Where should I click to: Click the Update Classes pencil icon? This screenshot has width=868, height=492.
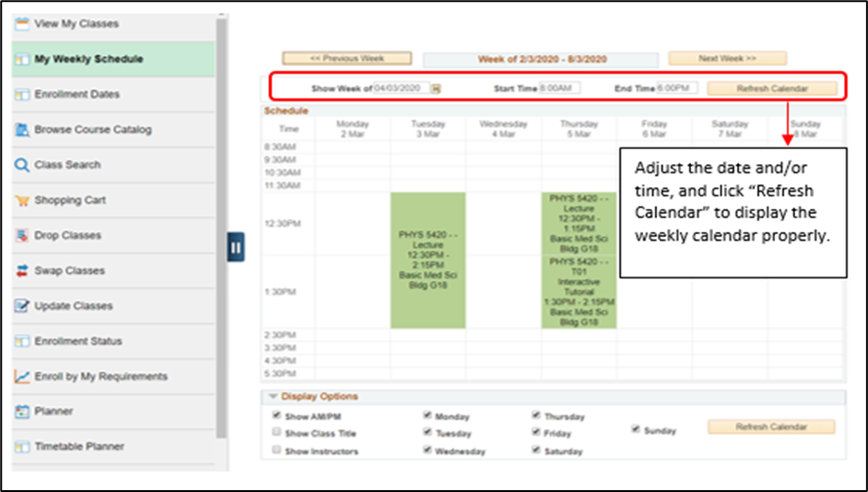21,306
